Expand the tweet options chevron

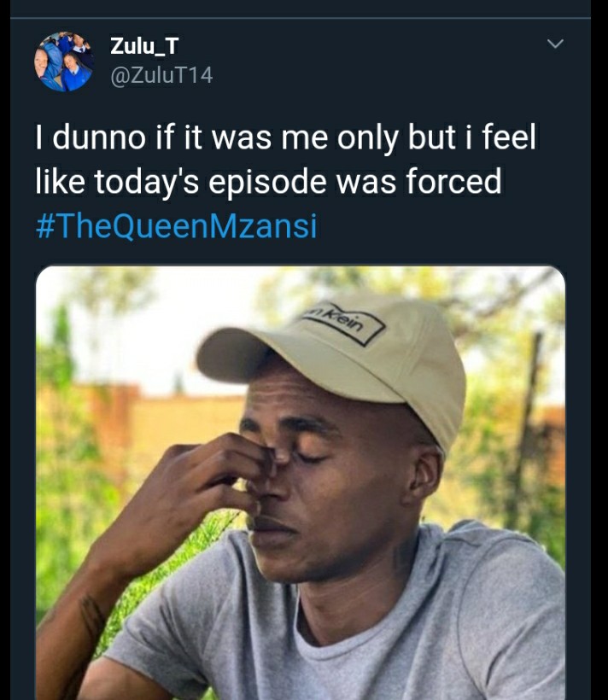[555, 44]
